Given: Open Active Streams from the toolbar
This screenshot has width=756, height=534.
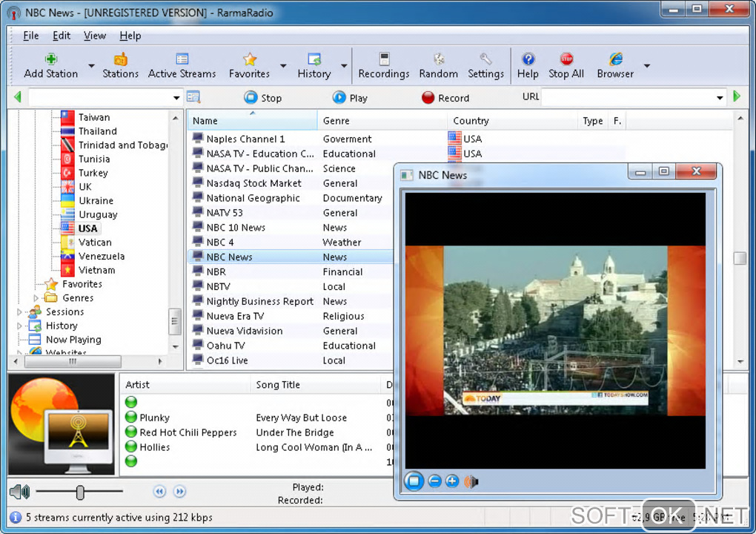Looking at the screenshot, I should (182, 59).
